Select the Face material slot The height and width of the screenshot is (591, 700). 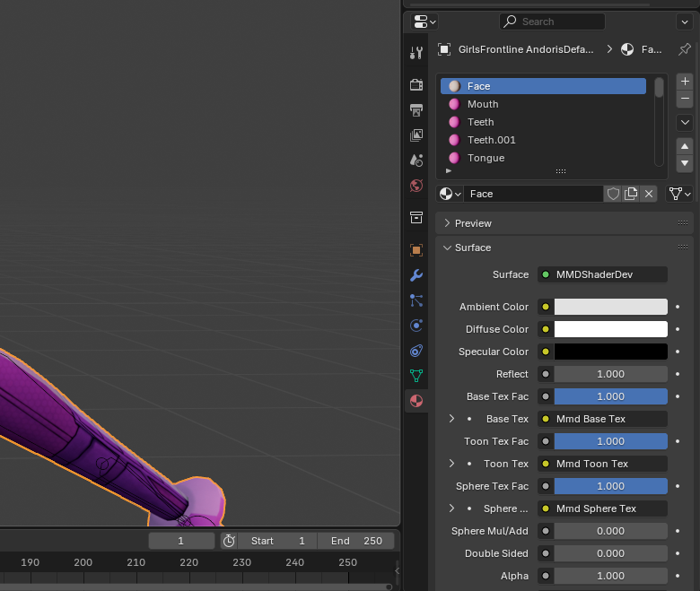pyautogui.click(x=543, y=86)
